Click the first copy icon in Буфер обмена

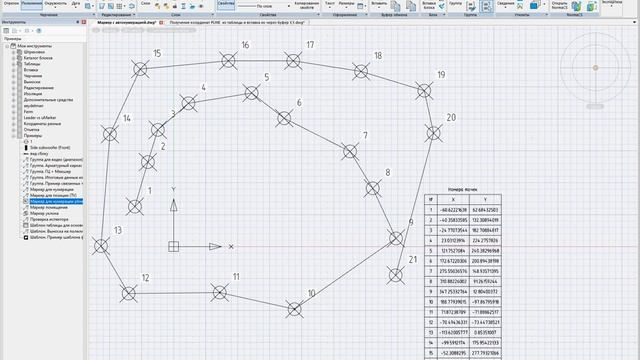(x=395, y=6)
